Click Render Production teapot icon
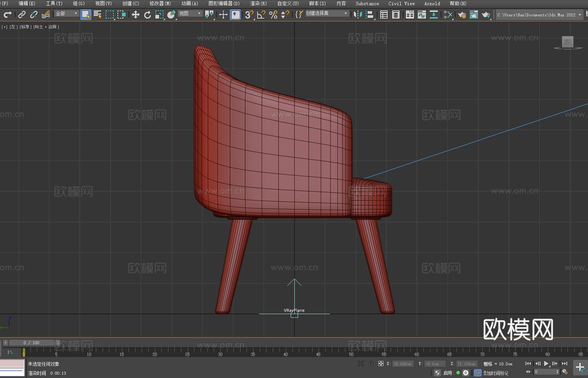The width and height of the screenshot is (588, 378). coord(486,14)
